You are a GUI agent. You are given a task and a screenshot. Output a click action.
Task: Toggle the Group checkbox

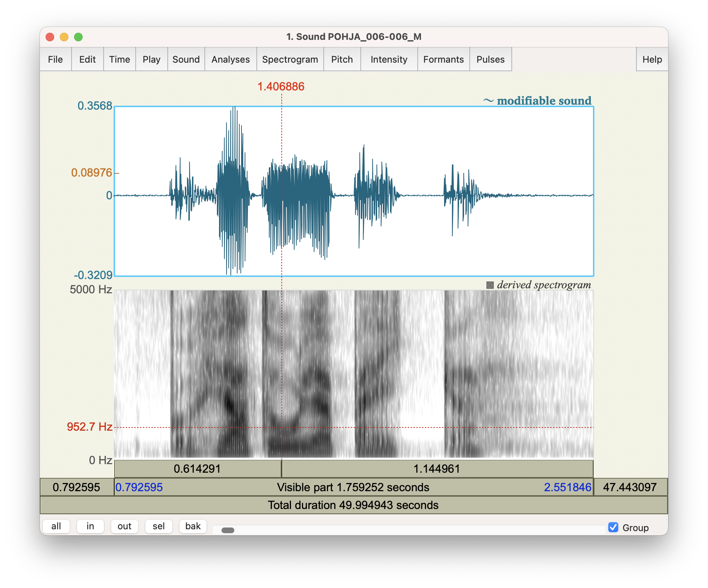point(613,527)
